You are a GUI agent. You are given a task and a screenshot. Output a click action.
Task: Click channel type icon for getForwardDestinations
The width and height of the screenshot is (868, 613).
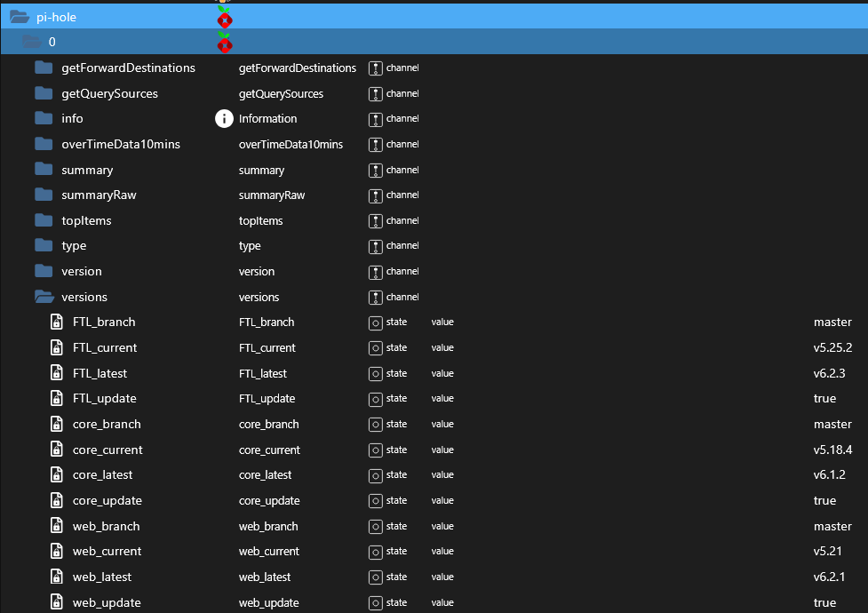[375, 68]
